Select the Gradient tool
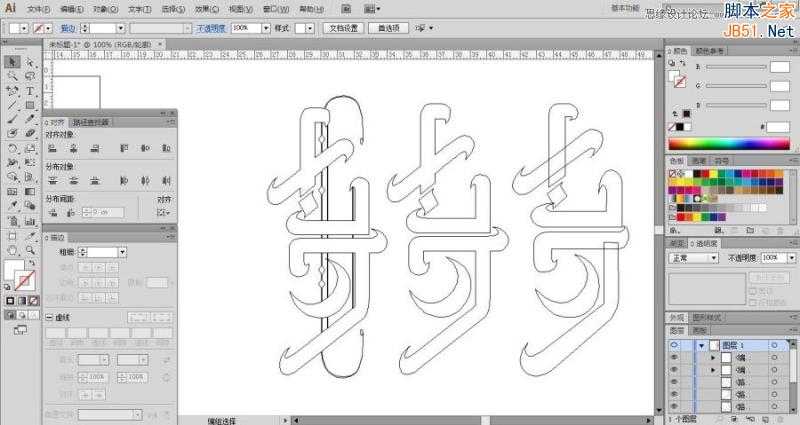 30,192
